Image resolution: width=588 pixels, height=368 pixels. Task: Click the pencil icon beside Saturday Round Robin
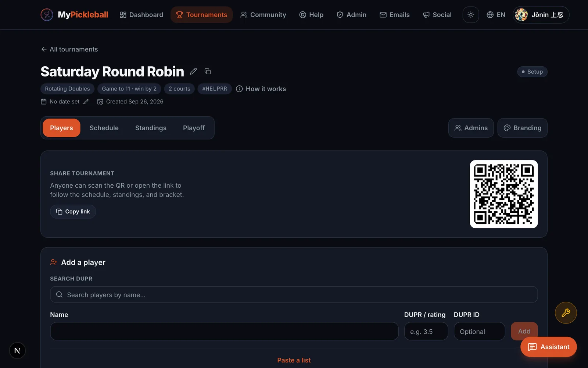[193, 71]
